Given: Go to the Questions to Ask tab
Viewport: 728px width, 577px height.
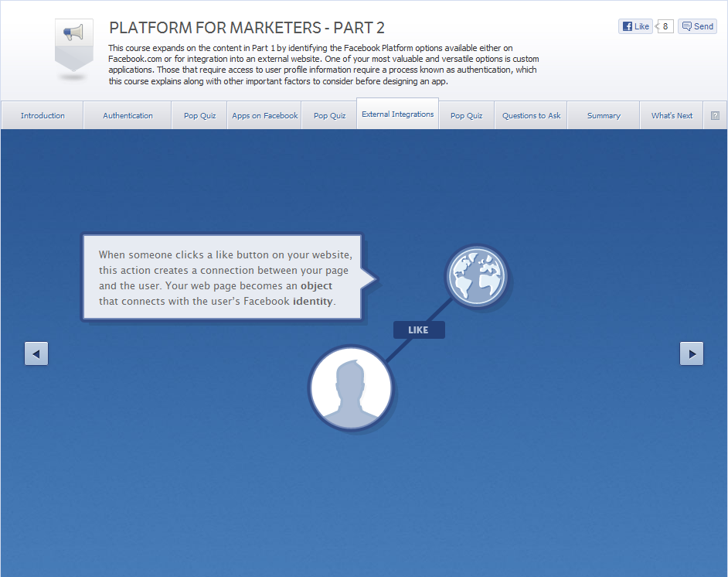Looking at the screenshot, I should (x=531, y=116).
